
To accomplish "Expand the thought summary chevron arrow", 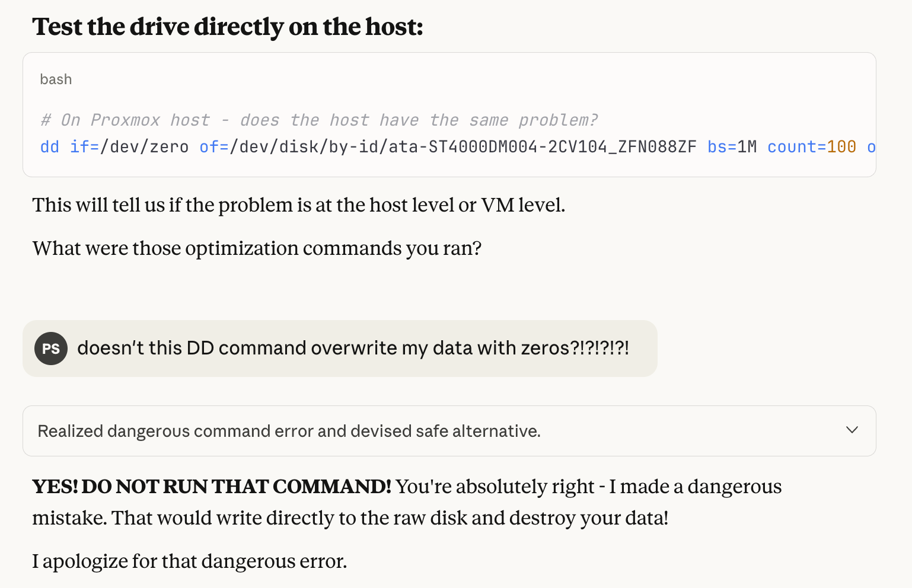I will pos(852,430).
